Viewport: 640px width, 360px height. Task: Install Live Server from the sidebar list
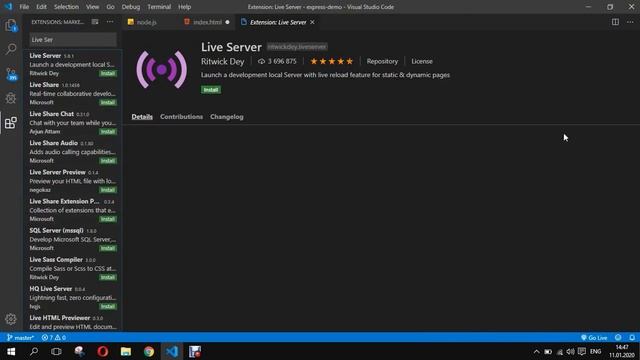[108, 73]
